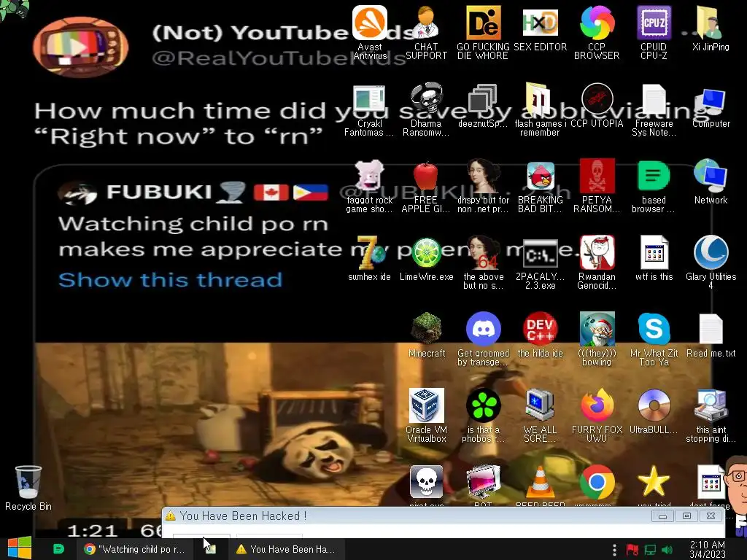Switch to You Have Been Ha... taskbar button
The height and width of the screenshot is (560, 747).
pyautogui.click(x=285, y=549)
